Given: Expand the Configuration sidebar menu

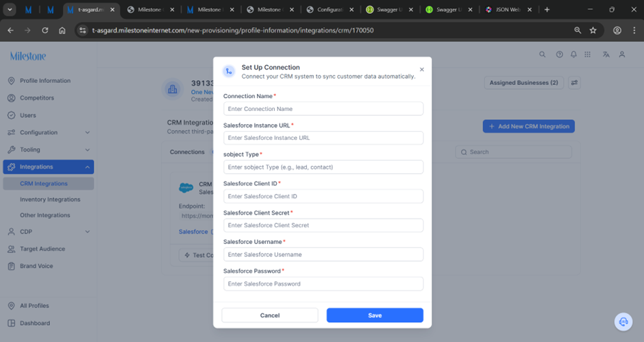Looking at the screenshot, I should point(49,132).
